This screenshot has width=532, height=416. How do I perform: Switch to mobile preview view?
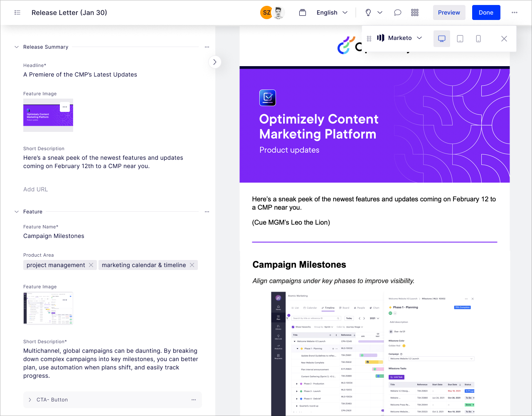click(478, 38)
